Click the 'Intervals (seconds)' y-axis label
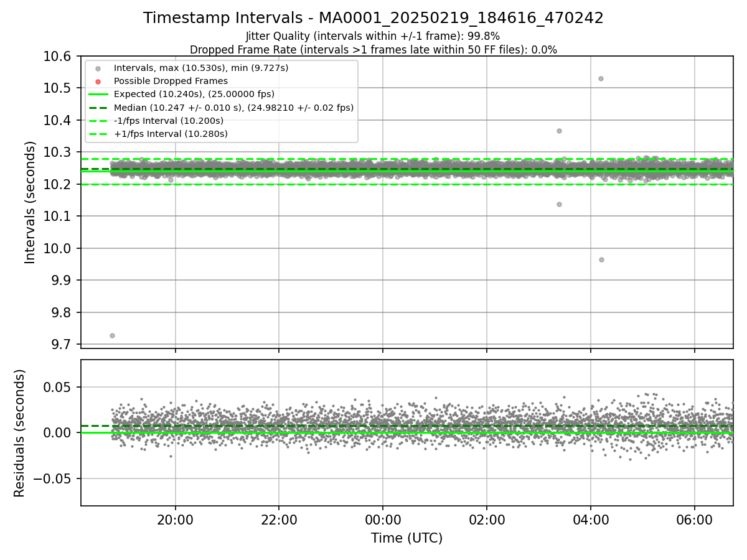Image resolution: width=747 pixels, height=560 pixels. click(31, 202)
